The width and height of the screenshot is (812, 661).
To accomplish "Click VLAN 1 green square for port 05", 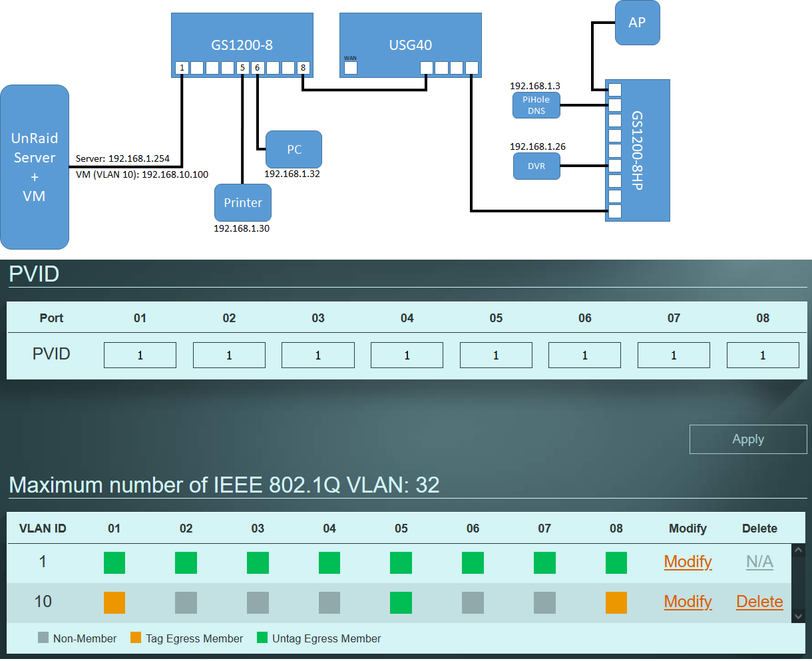I will pos(401,562).
